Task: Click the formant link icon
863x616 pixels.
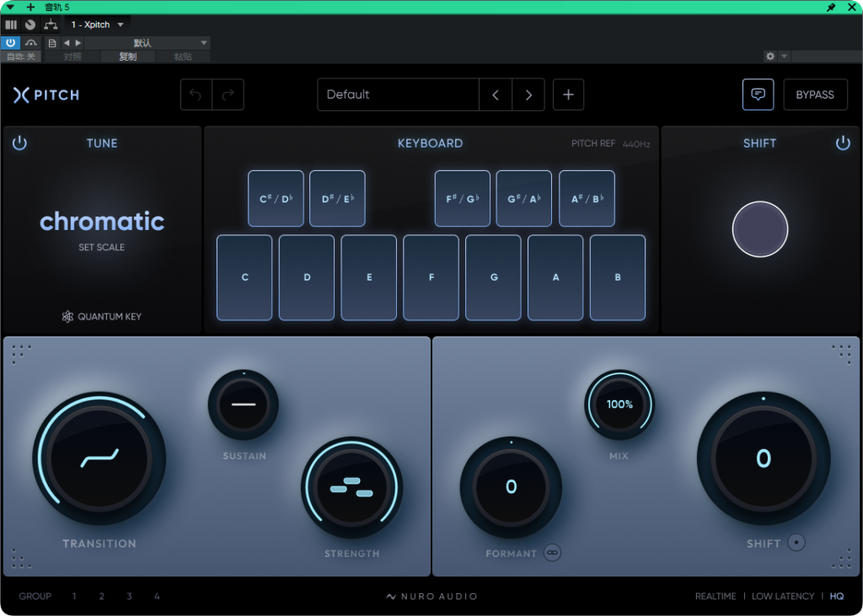Action: [552, 553]
